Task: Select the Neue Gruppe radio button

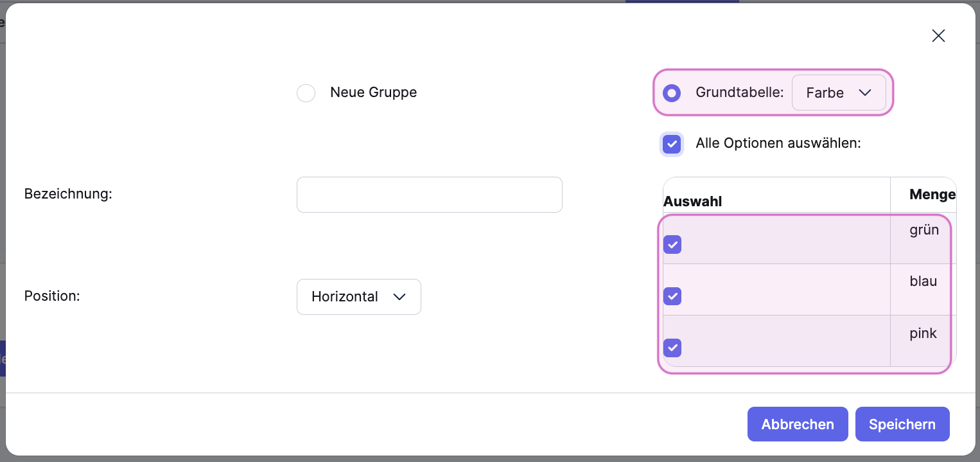Action: [x=306, y=93]
